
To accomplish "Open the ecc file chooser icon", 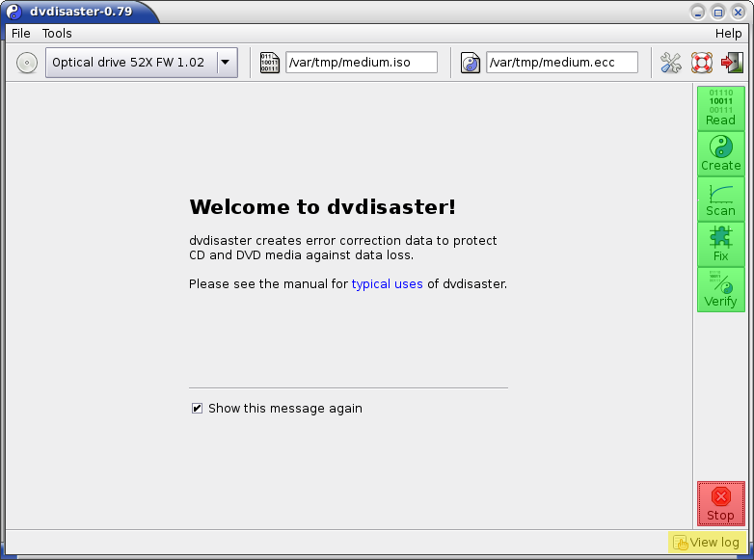I will 471,64.
